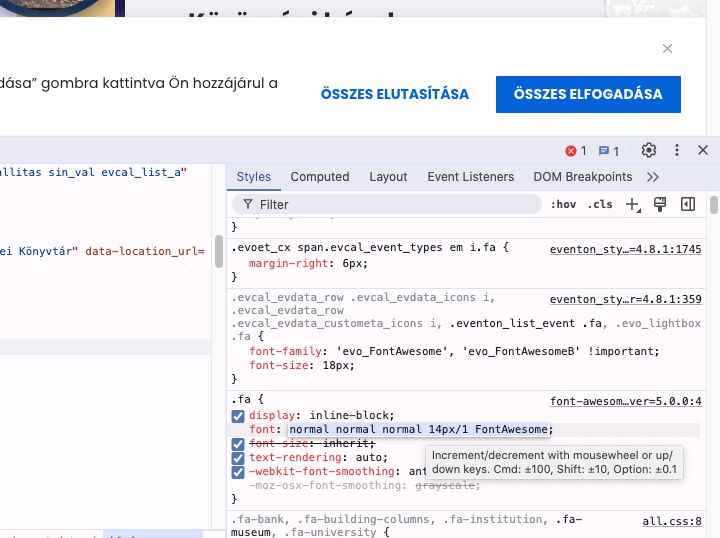720x538 pixels.
Task: Click the evcal_list_a class text in DOM tree
Action: [141, 172]
